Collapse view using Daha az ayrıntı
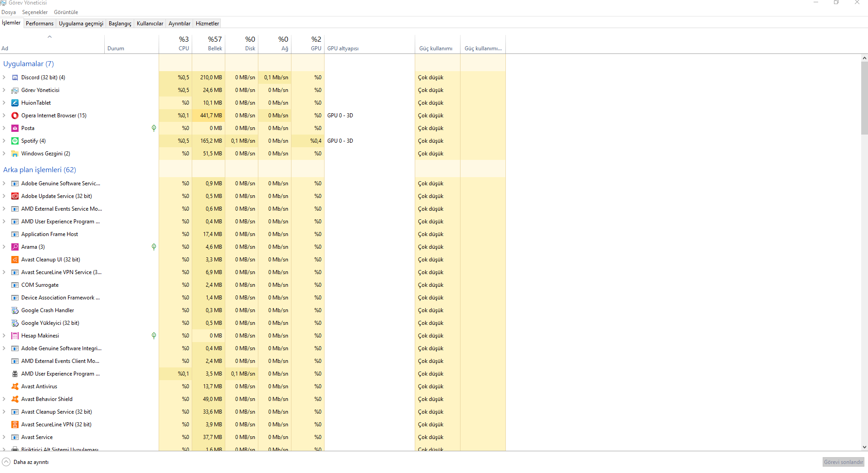The width and height of the screenshot is (868, 473). 25,462
